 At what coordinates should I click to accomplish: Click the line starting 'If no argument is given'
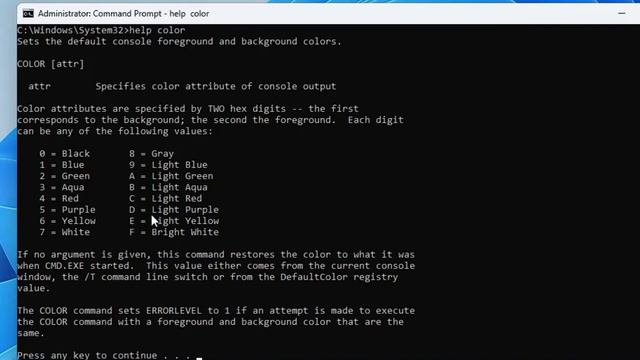point(216,255)
